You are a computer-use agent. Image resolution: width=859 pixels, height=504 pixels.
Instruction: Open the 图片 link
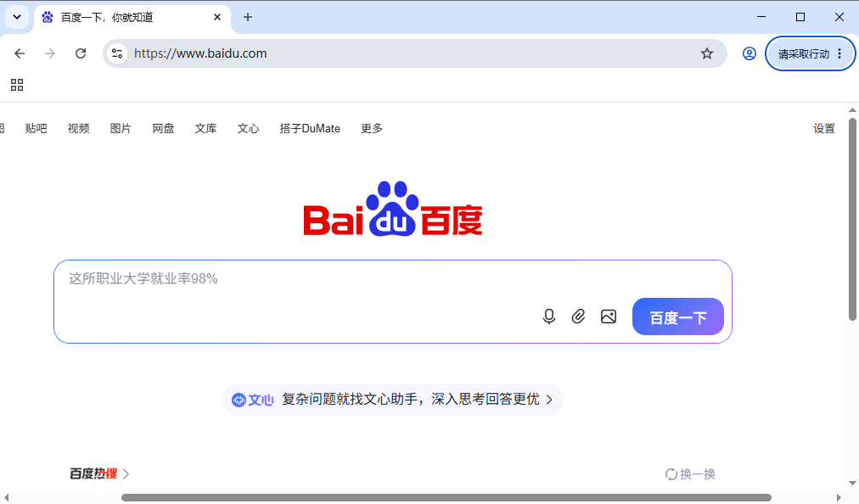click(x=121, y=128)
